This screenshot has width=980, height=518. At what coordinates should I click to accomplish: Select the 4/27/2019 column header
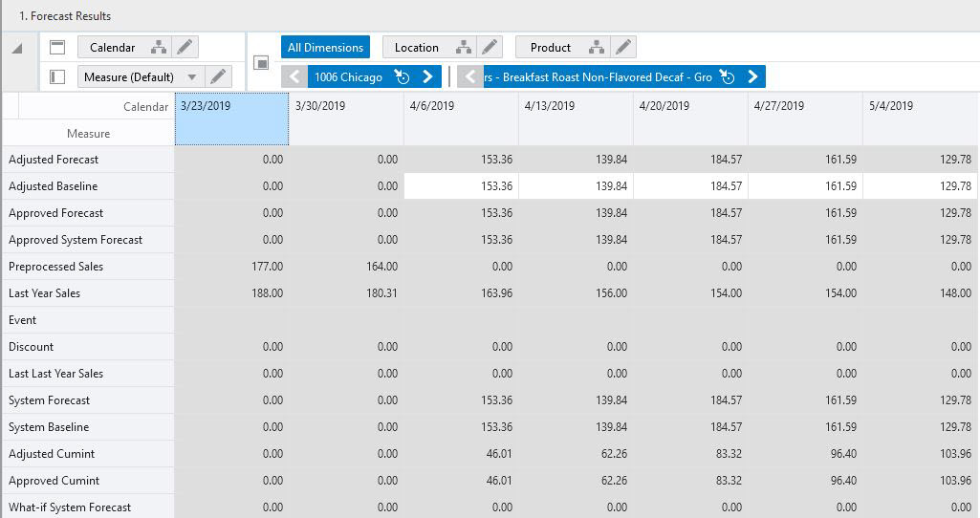[x=805, y=119]
